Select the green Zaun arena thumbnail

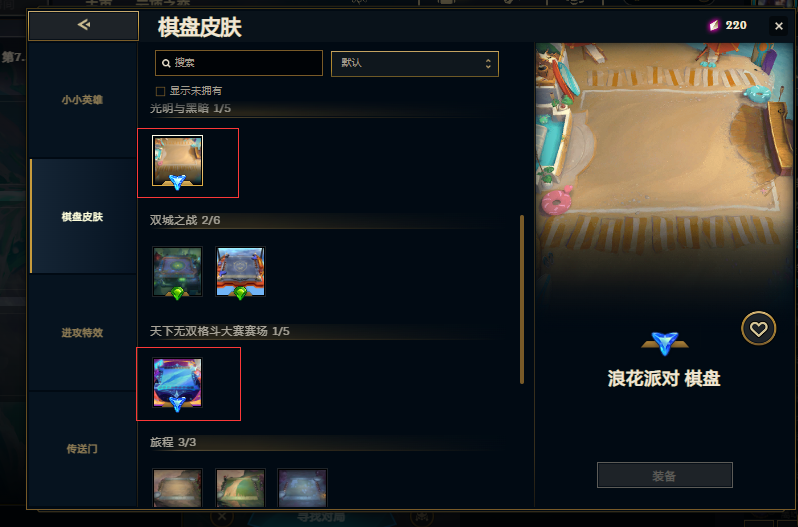coord(178,272)
